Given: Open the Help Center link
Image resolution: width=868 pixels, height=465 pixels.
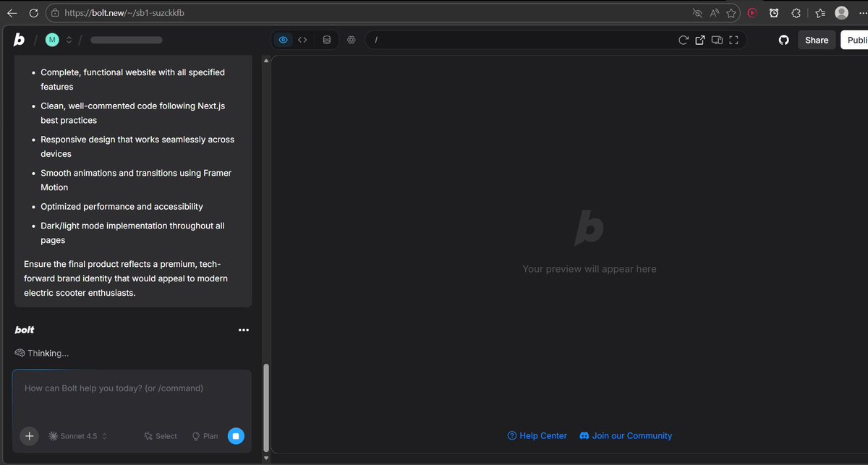Looking at the screenshot, I should pyautogui.click(x=537, y=436).
